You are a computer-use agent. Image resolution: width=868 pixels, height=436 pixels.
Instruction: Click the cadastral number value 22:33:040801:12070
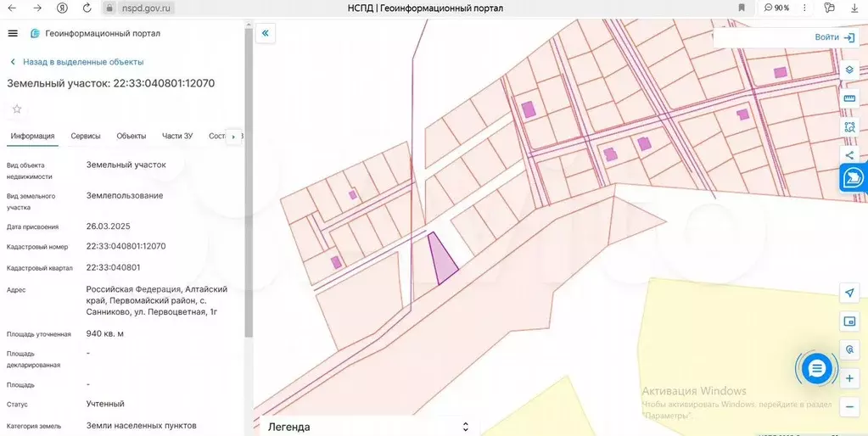[x=126, y=246]
